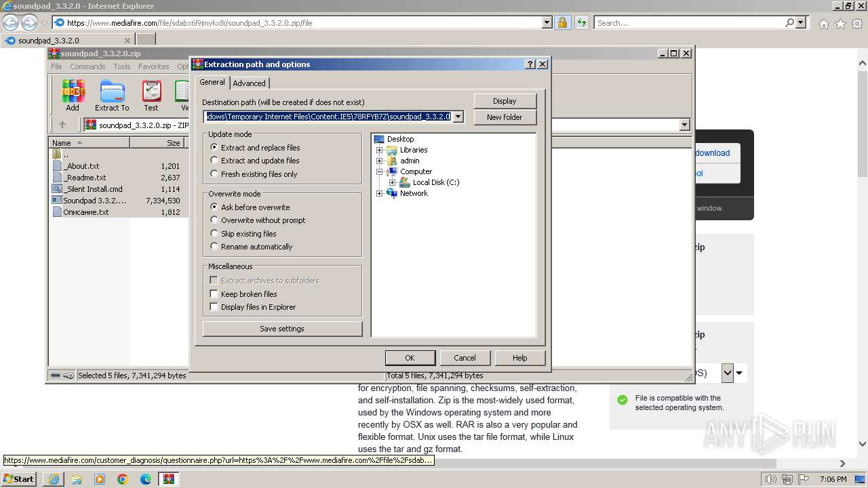This screenshot has width=868, height=488.
Task: Click the _Silent Install.cmd file icon
Action: (57, 189)
